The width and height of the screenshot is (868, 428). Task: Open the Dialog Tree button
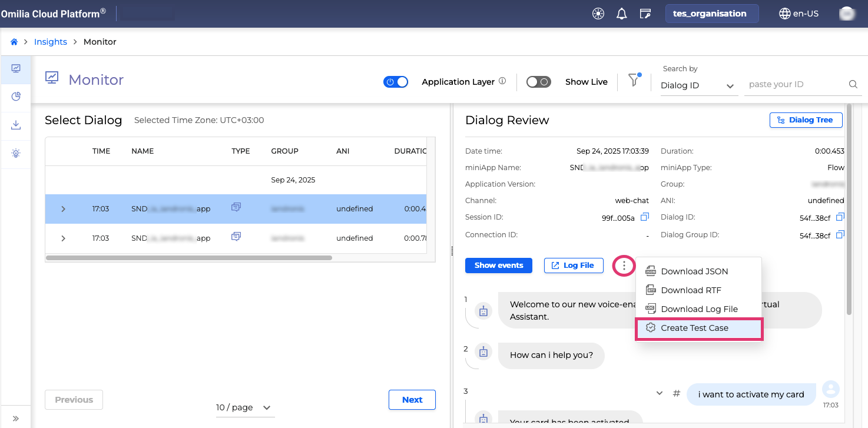(806, 120)
